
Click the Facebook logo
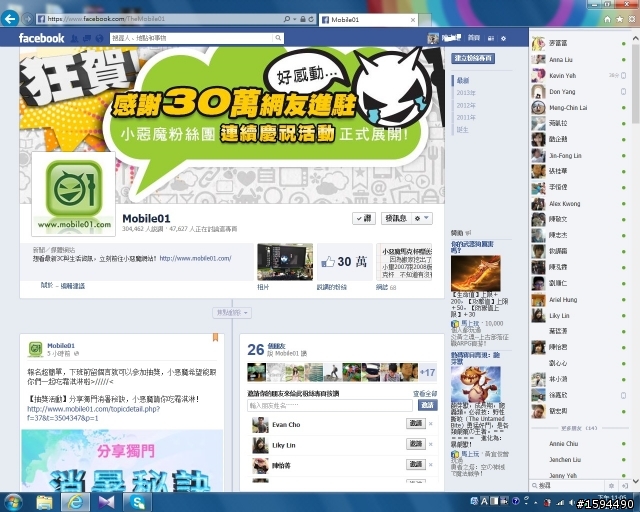(41, 38)
